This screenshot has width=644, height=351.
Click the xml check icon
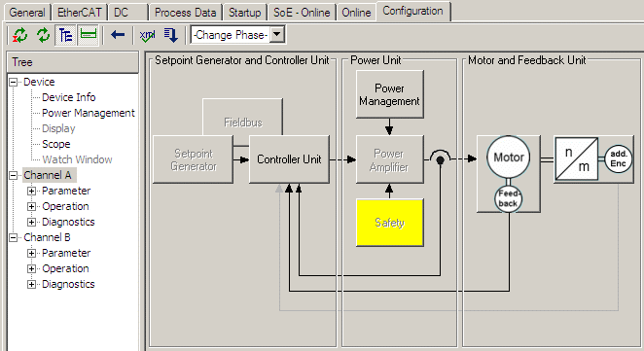coord(148,35)
